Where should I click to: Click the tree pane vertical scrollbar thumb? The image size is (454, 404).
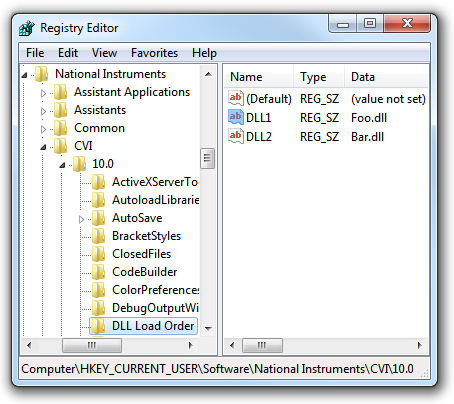click(x=208, y=158)
